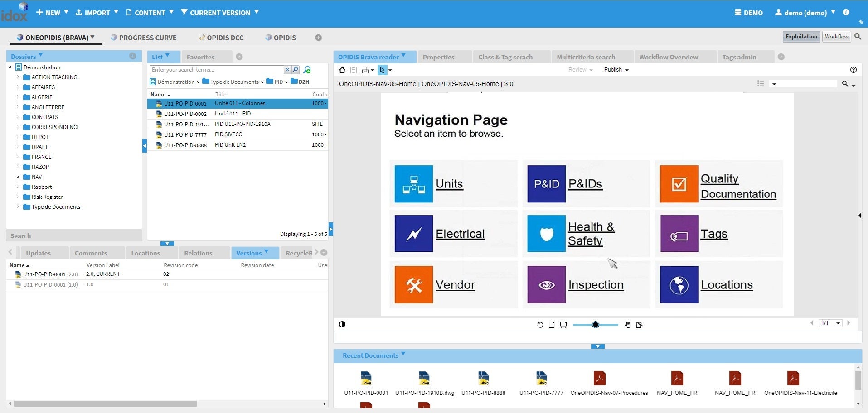This screenshot has height=413, width=868.
Task: Open the Publish dropdown
Action: pyautogui.click(x=616, y=70)
